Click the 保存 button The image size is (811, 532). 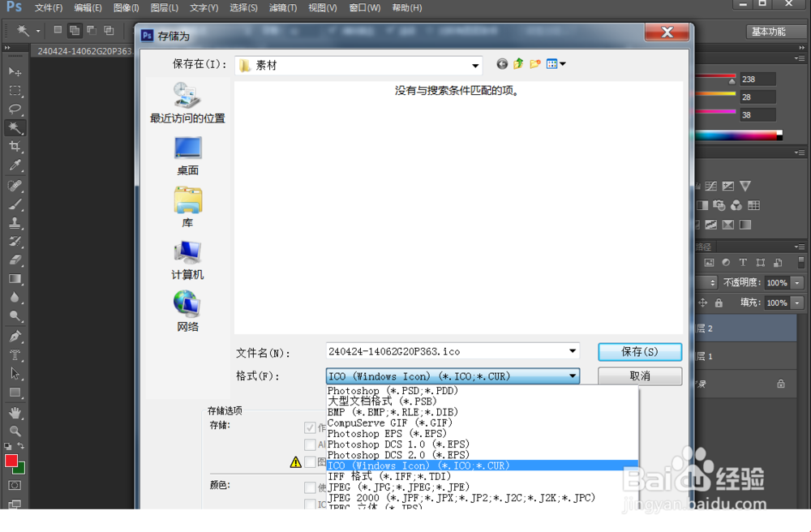640,352
